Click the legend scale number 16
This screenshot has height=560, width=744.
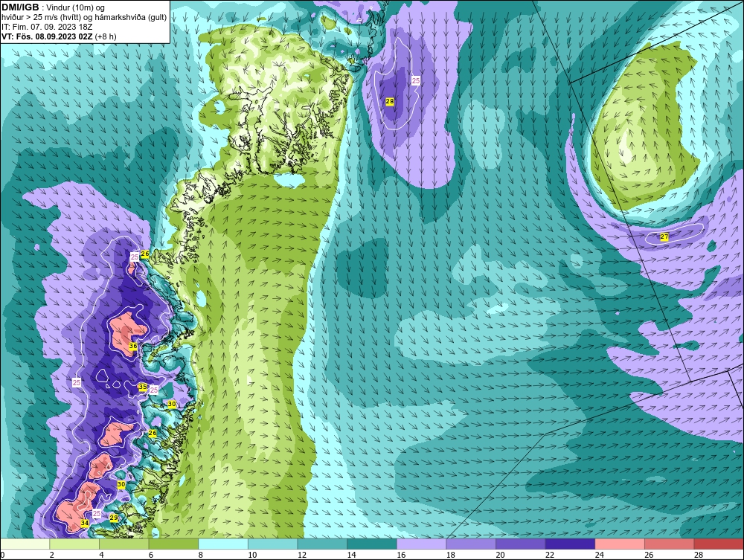[400, 555]
